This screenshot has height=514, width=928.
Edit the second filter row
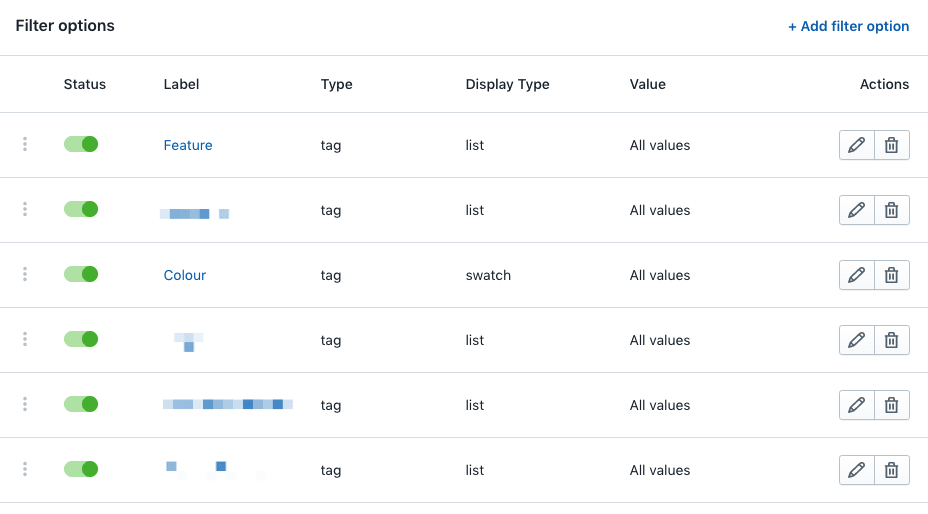(856, 210)
